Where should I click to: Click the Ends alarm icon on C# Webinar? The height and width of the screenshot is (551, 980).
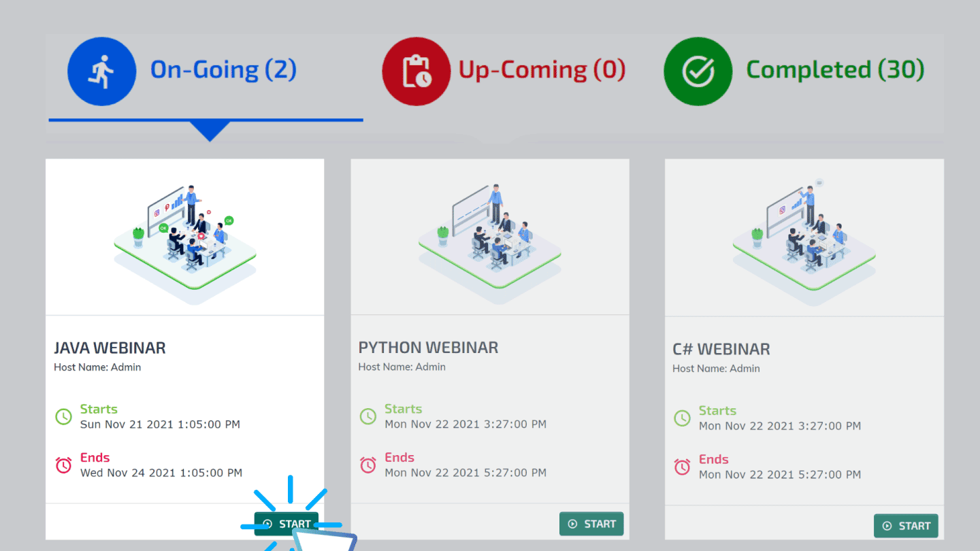pos(683,467)
